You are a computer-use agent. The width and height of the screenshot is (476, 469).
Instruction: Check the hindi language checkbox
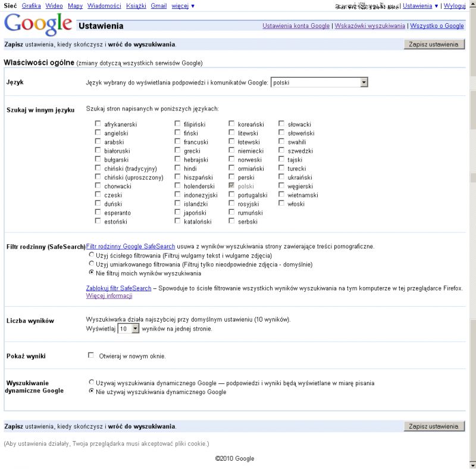177,168
